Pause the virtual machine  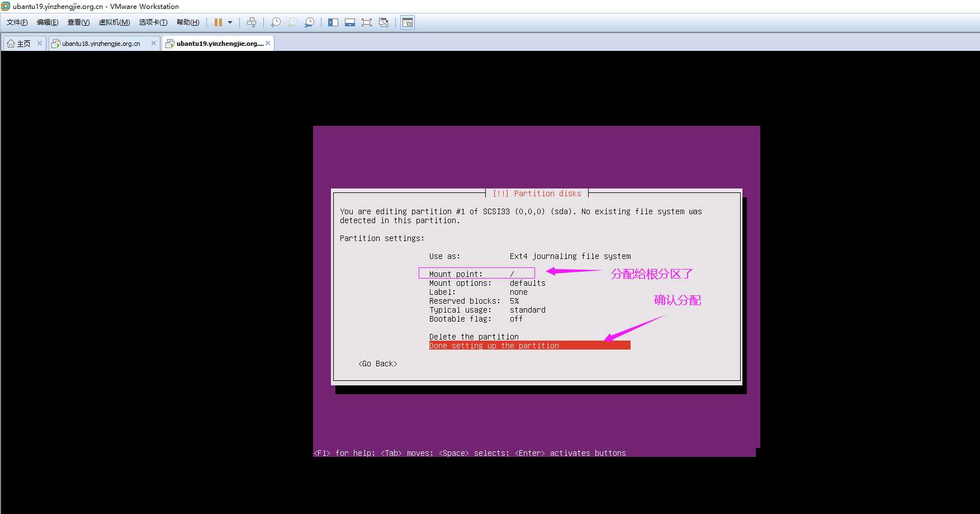219,22
